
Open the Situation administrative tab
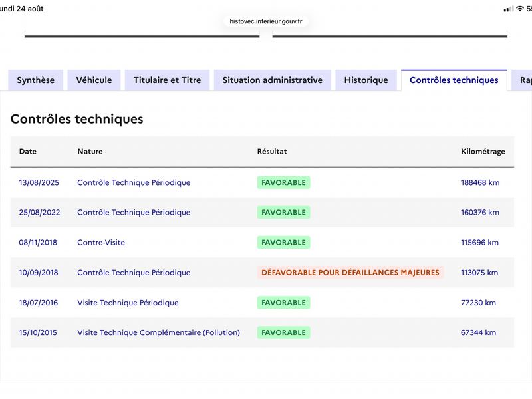[x=273, y=80]
